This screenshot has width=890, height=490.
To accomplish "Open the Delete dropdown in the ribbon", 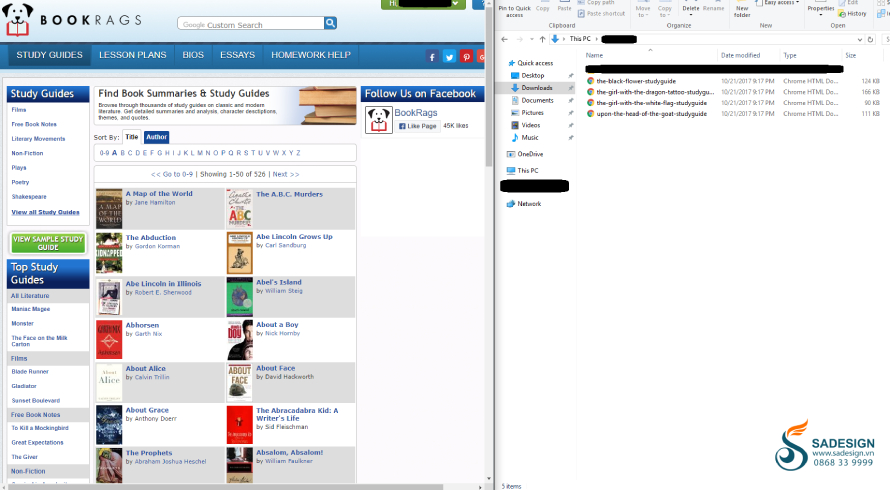I will (691, 15).
